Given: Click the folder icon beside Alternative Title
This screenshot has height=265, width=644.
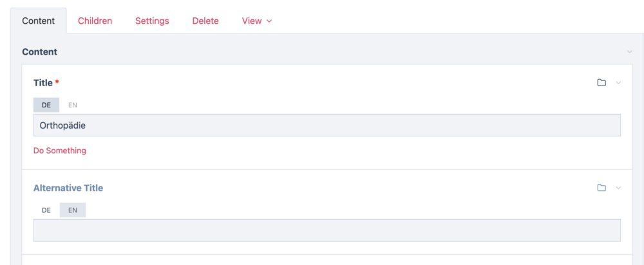Looking at the screenshot, I should pyautogui.click(x=601, y=188).
